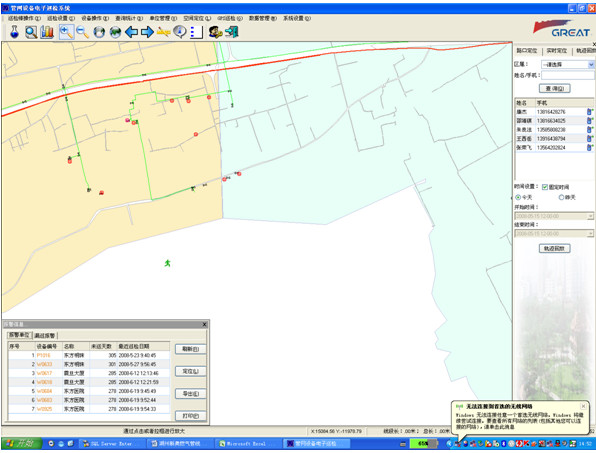Screen dimensions: 596x453
Task: Open the 系统设置 menu
Action: click(297, 18)
